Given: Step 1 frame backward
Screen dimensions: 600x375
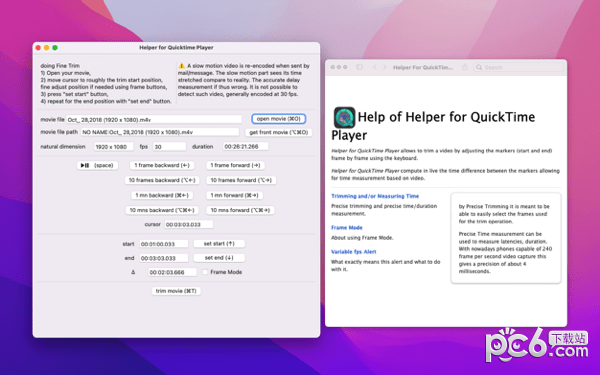Looking at the screenshot, I should click(162, 165).
